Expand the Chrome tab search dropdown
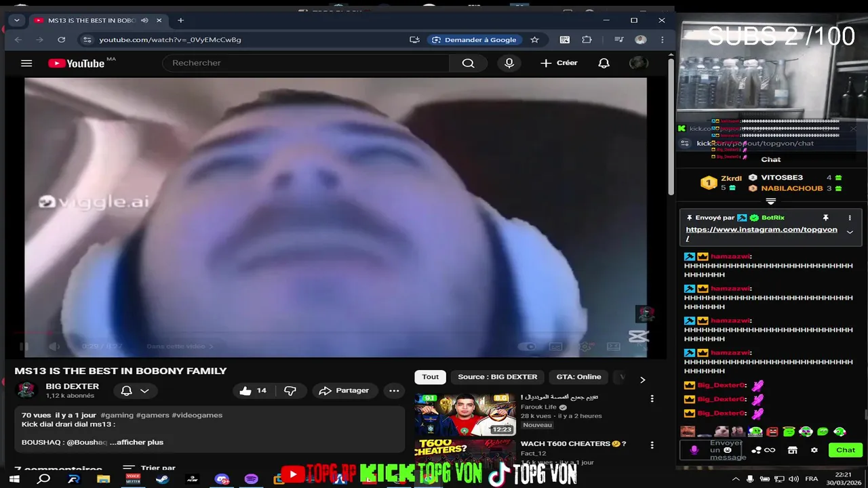 (x=17, y=20)
